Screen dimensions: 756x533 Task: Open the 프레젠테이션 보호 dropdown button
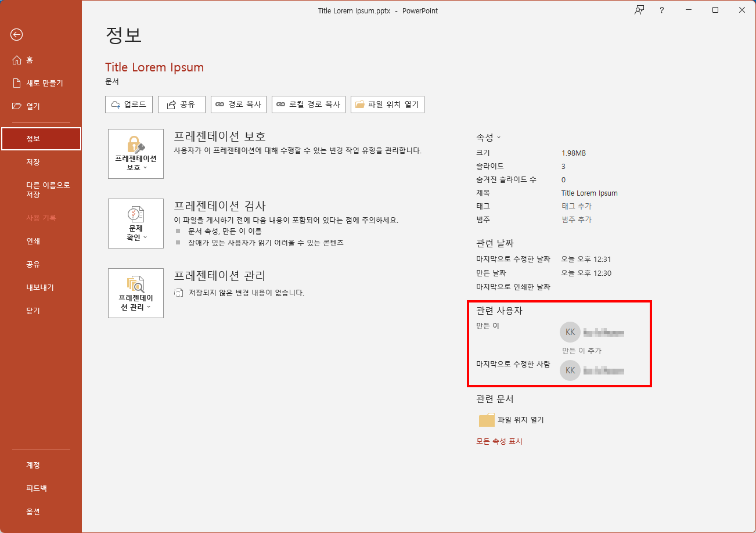(x=136, y=154)
